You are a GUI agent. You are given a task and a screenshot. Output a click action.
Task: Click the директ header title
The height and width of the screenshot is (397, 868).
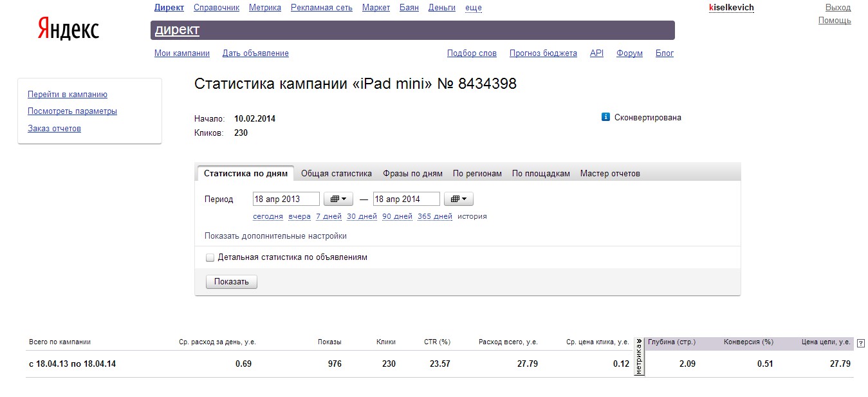(177, 30)
